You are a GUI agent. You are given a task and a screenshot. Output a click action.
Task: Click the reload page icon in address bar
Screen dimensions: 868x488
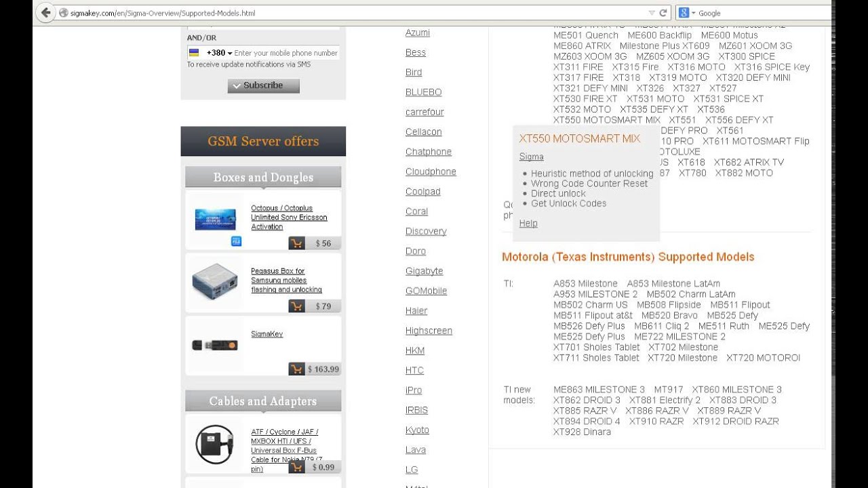[x=663, y=13]
